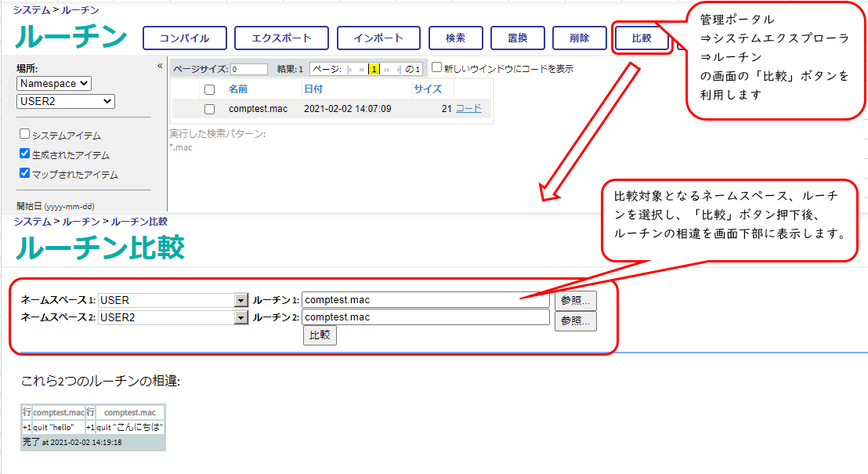Click 参照... beside ルーチン 1
The width and height of the screenshot is (868, 474).
tap(575, 300)
